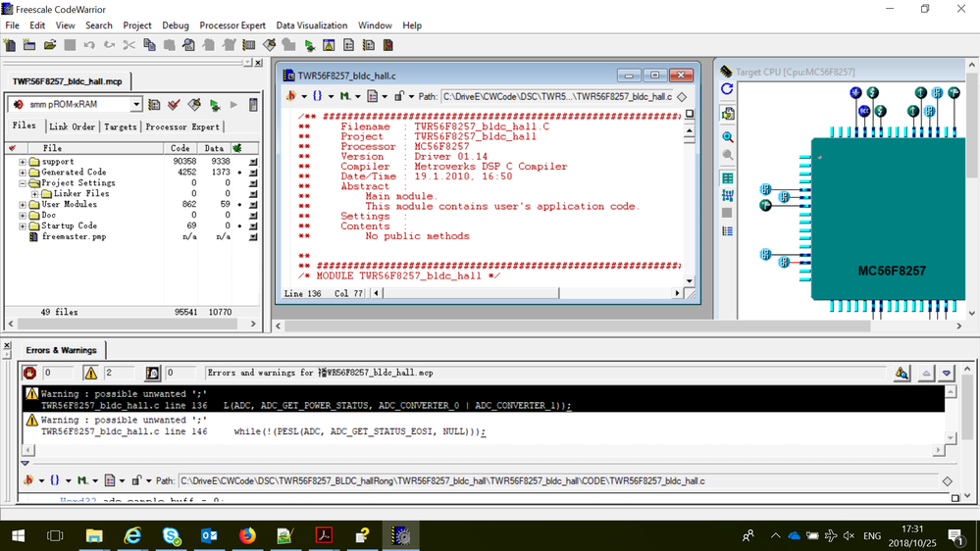Toggle the touch checkmark column header in the file list
This screenshot has height=551, width=980.
(12, 148)
